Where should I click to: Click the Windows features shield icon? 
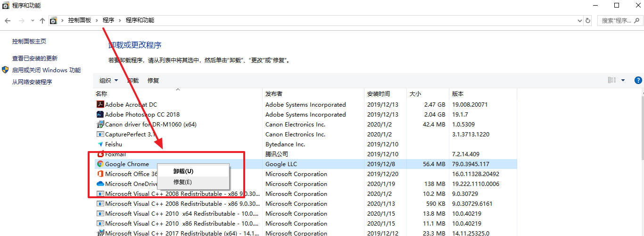tap(5, 70)
